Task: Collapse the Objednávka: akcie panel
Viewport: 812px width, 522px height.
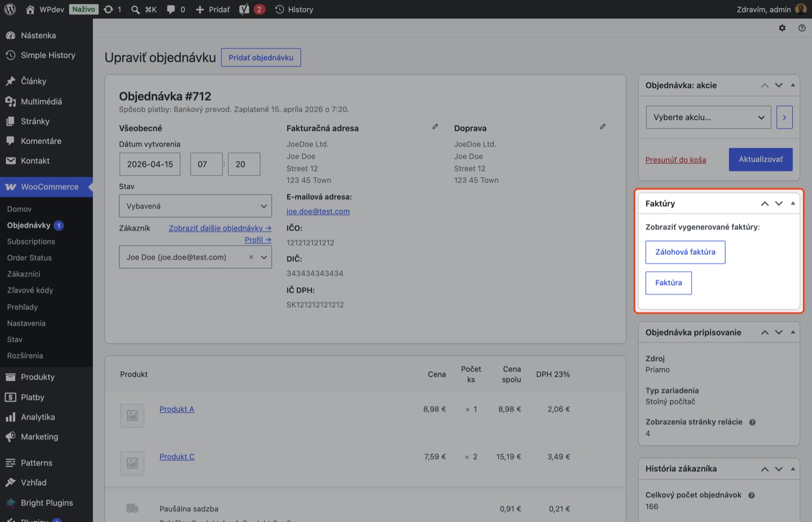Action: [x=793, y=85]
